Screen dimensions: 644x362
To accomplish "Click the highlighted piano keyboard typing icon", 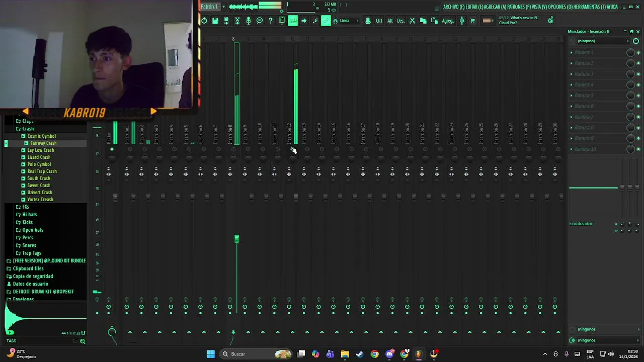I will tap(293, 21).
